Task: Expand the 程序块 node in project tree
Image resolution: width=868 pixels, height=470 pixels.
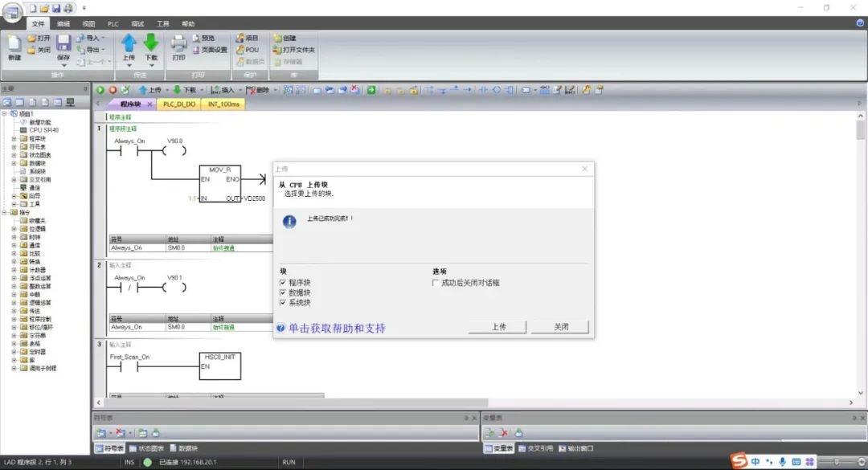Action: point(14,138)
